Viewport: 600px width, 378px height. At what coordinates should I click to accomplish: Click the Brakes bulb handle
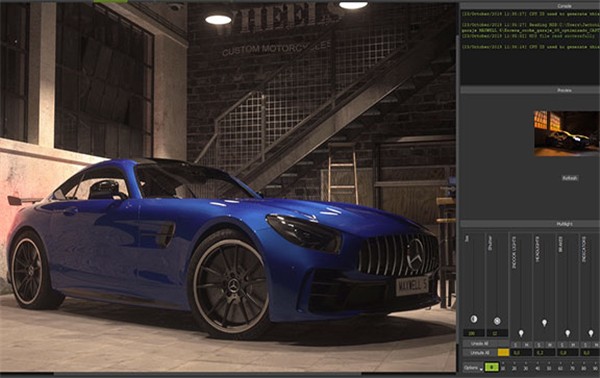pyautogui.click(x=567, y=333)
